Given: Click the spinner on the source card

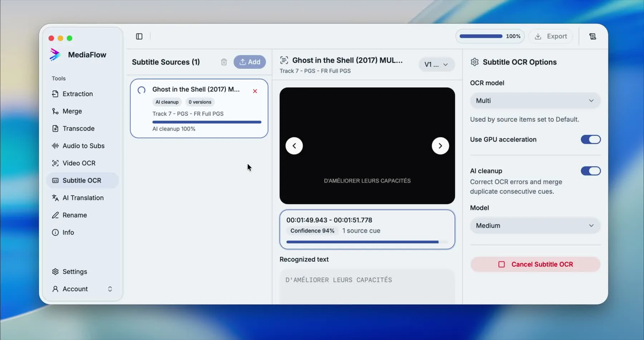Looking at the screenshot, I should pyautogui.click(x=142, y=90).
